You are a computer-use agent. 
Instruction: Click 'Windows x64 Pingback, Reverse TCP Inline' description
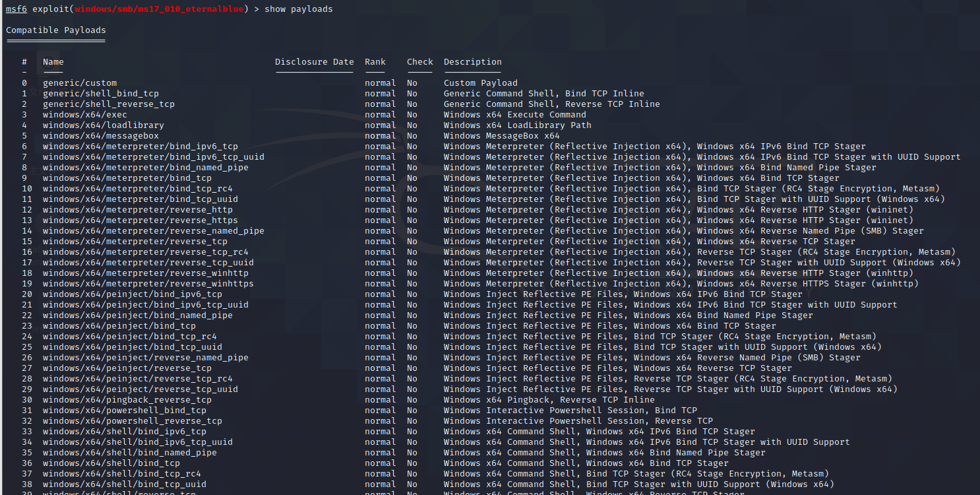549,400
